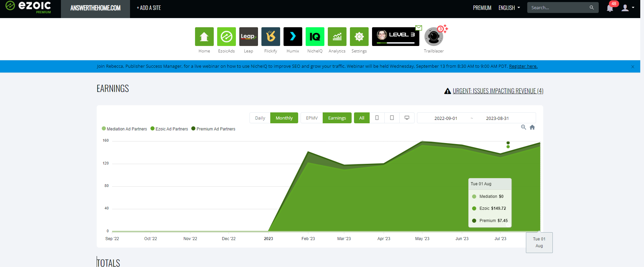Viewport: 644px width, 267px height.
Task: Click into the Search field
Action: coord(563,7)
